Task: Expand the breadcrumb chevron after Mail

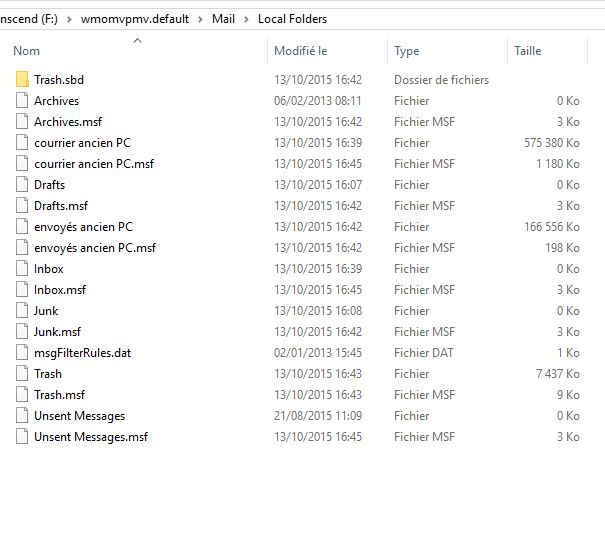Action: pos(246,19)
